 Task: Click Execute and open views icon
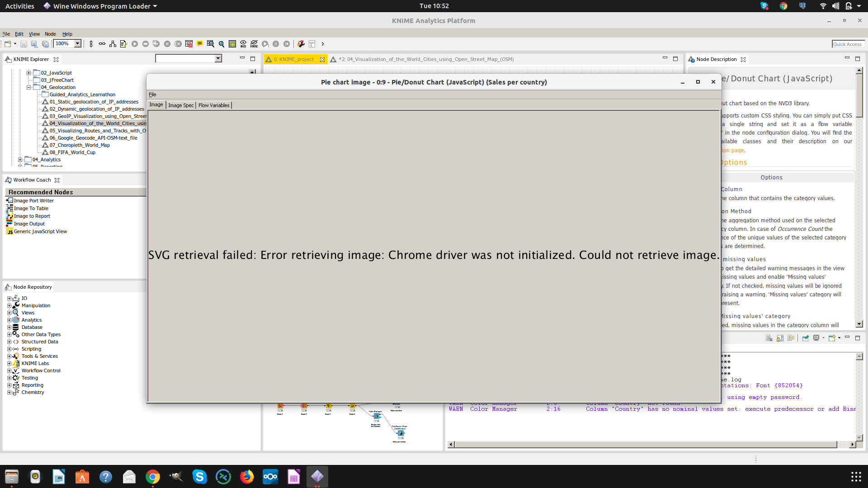pos(156,44)
